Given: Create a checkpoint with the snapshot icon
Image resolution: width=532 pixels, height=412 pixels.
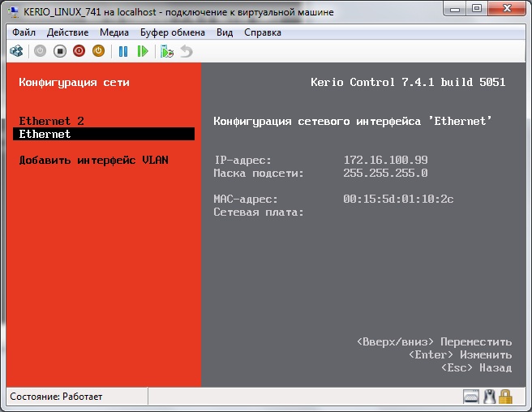Looking at the screenshot, I should tap(167, 51).
